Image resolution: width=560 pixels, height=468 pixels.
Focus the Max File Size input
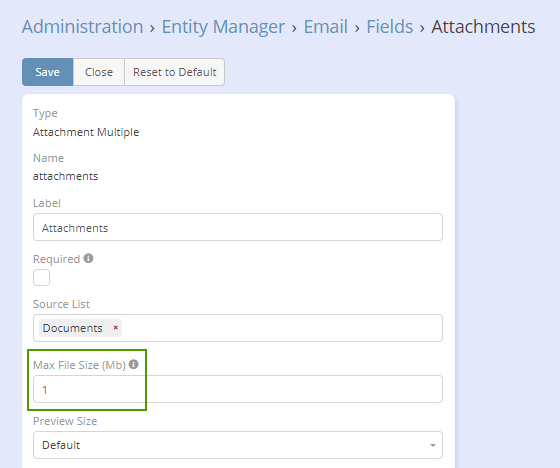coord(238,389)
